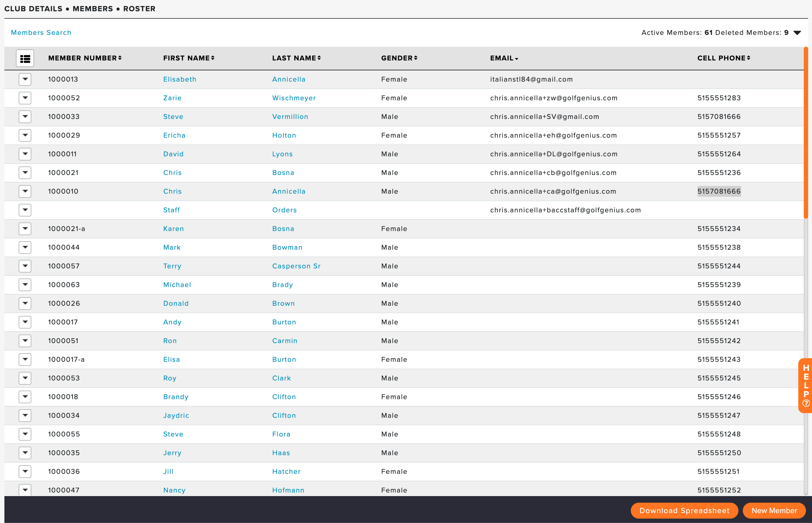Screen dimensions: 812x523
Task: Open row menu for Steve Flora
Action: point(25,434)
